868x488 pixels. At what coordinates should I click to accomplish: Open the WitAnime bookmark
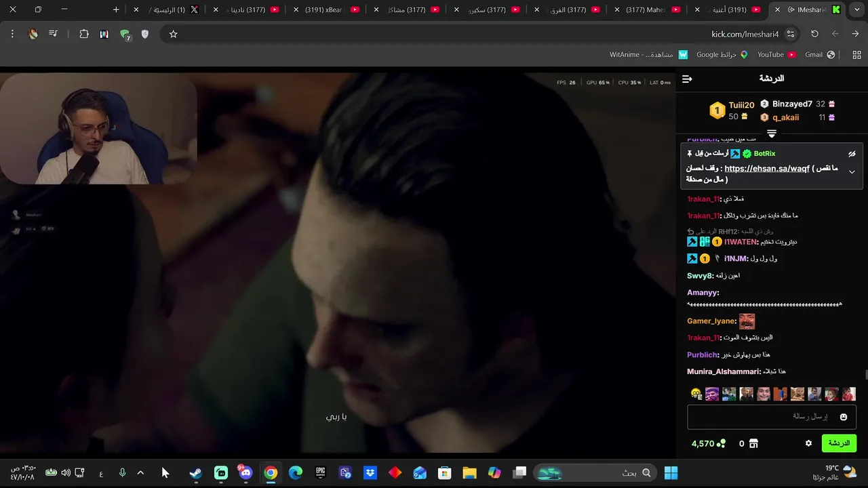click(648, 54)
